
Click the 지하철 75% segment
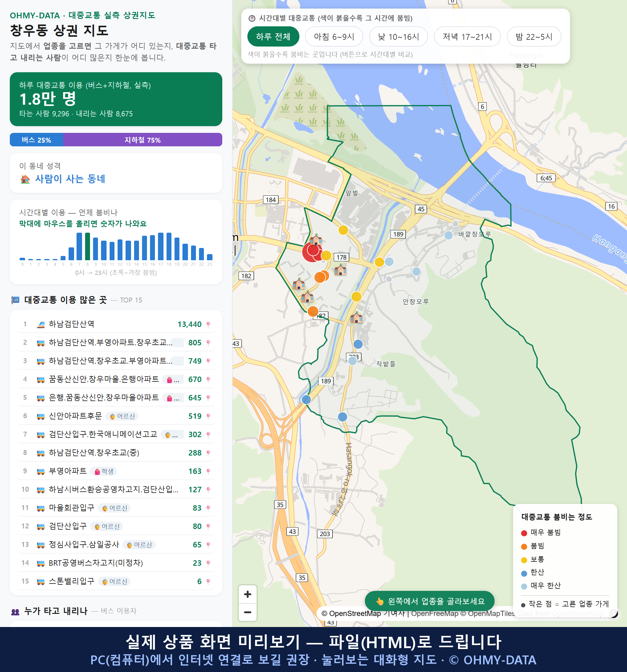point(143,140)
